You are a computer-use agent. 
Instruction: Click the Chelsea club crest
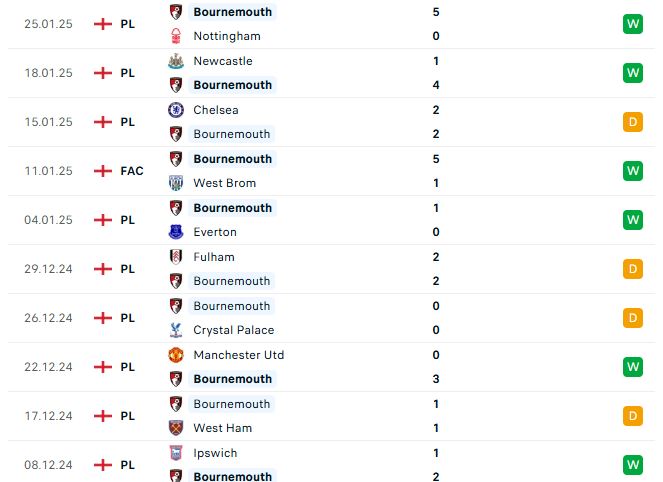click(176, 110)
